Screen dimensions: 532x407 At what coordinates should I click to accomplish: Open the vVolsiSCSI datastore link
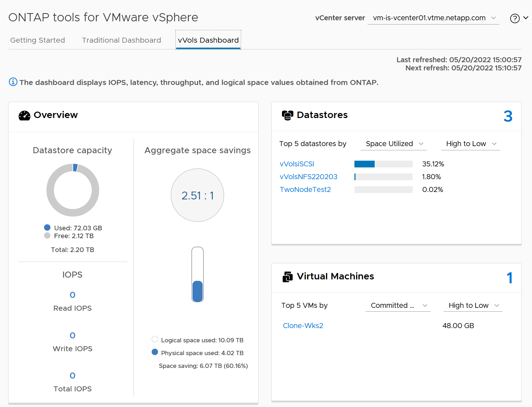pos(297,164)
